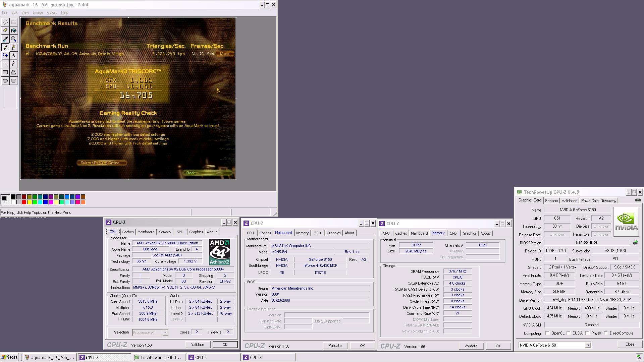The image size is (644, 362).
Task: Pick the yellow color swatch in the palette
Action: click(x=29, y=202)
